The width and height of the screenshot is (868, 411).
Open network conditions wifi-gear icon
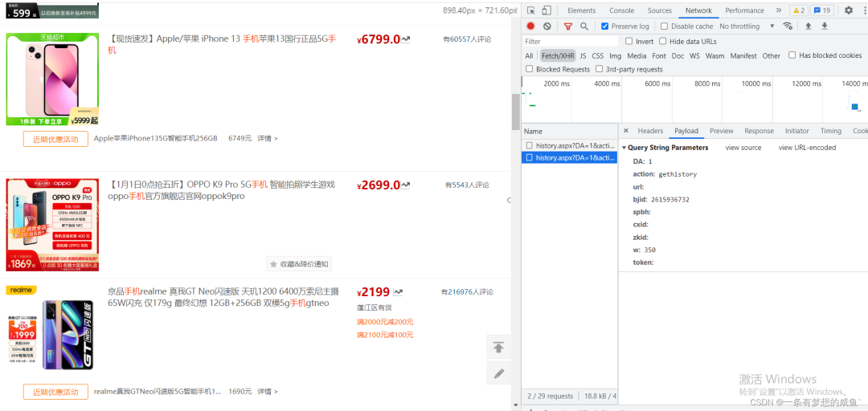[788, 26]
